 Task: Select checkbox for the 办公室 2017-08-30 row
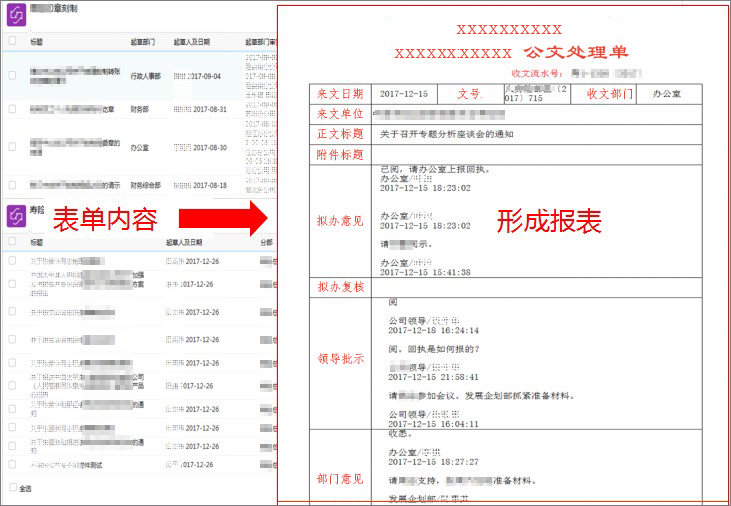click(12, 147)
